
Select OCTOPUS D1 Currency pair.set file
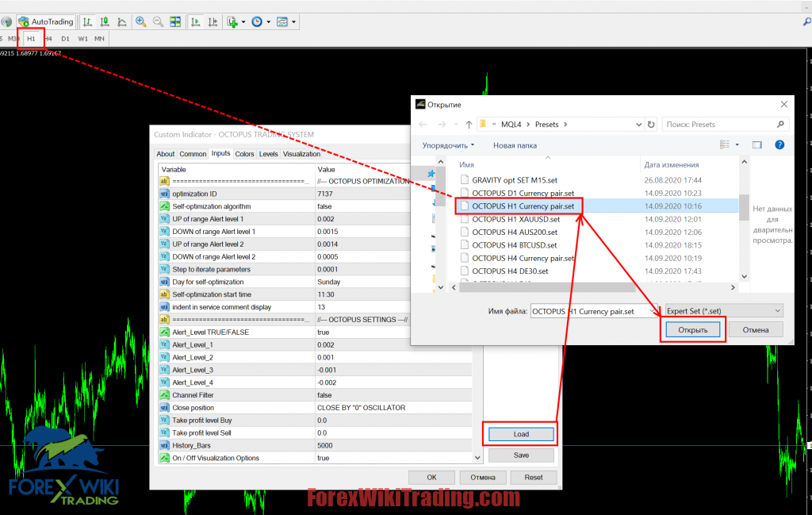(x=523, y=194)
